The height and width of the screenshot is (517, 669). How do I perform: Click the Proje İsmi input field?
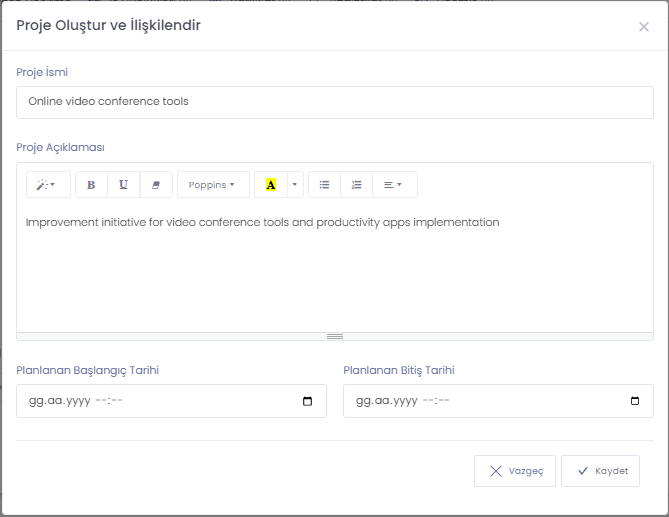[335, 102]
